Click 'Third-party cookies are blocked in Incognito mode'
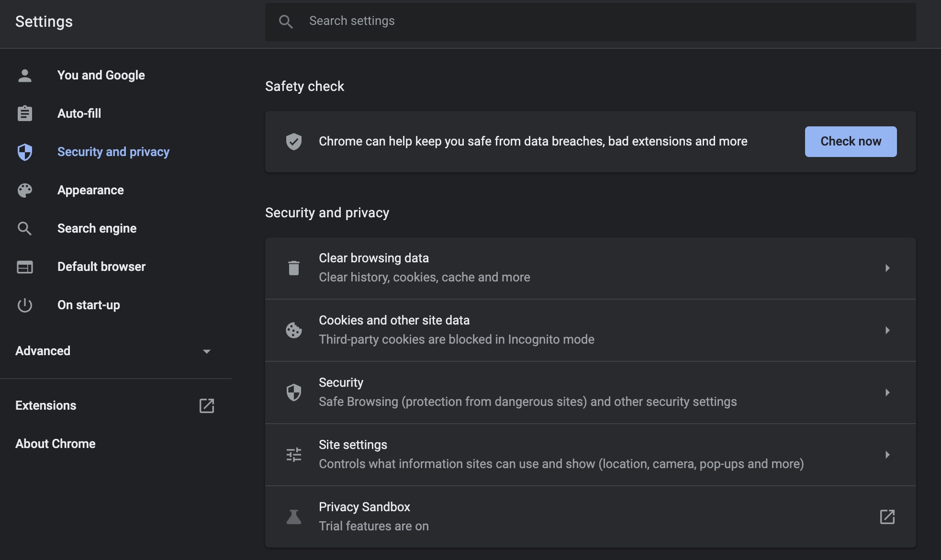The height and width of the screenshot is (560, 941). tap(457, 339)
